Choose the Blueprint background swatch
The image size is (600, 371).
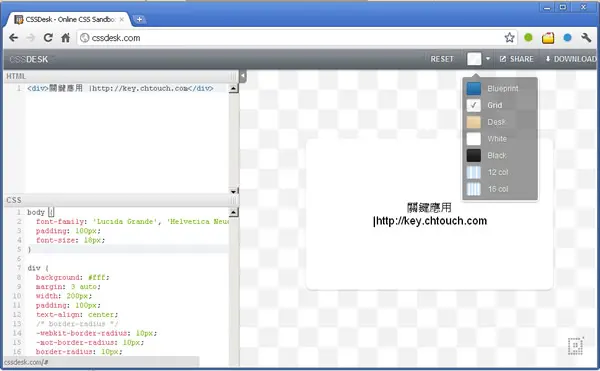tap(474, 88)
